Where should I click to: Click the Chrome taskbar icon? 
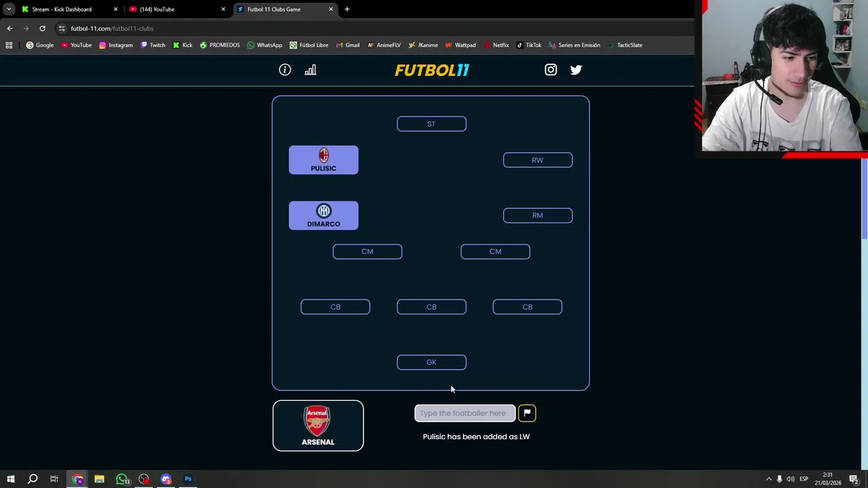coord(77,479)
